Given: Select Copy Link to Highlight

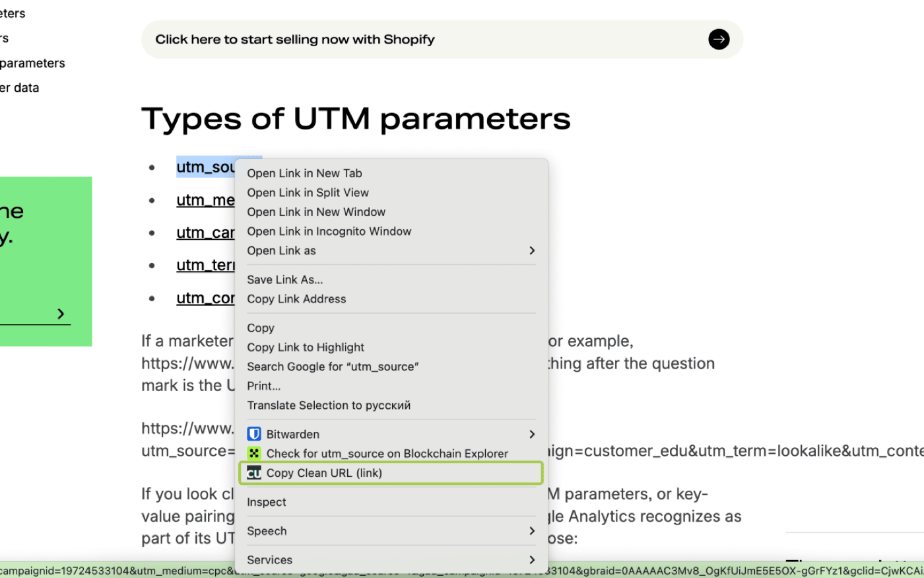Looking at the screenshot, I should pyautogui.click(x=391, y=347).
